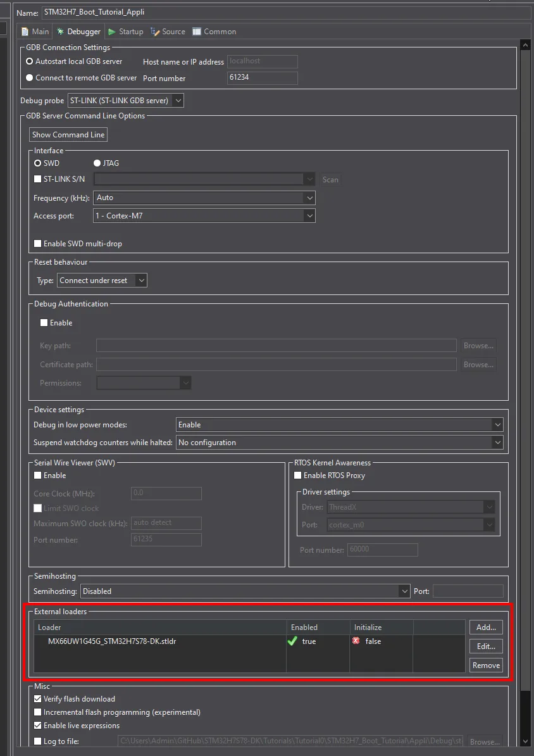Enable Incremental flash programming option
This screenshot has width=534, height=756.
click(37, 712)
